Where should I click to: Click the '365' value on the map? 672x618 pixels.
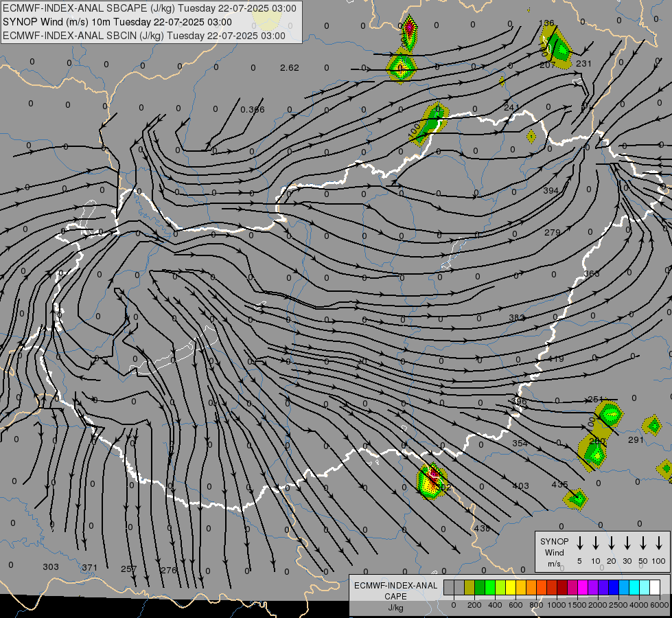[x=592, y=273]
